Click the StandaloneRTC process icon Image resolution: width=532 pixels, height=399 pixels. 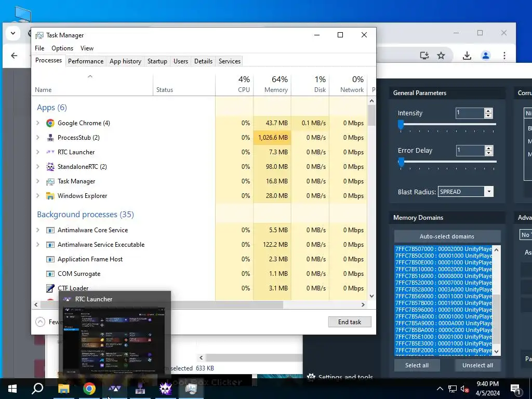pyautogui.click(x=50, y=167)
